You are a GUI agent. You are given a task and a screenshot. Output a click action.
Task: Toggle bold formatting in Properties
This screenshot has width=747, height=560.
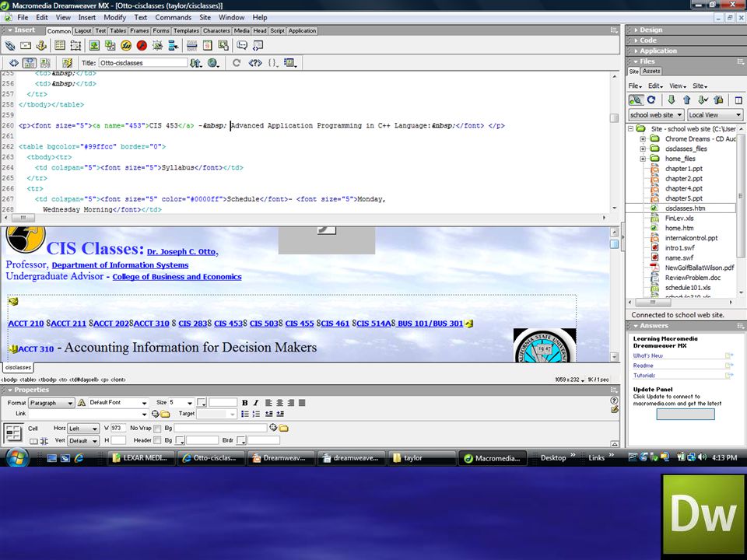[245, 403]
